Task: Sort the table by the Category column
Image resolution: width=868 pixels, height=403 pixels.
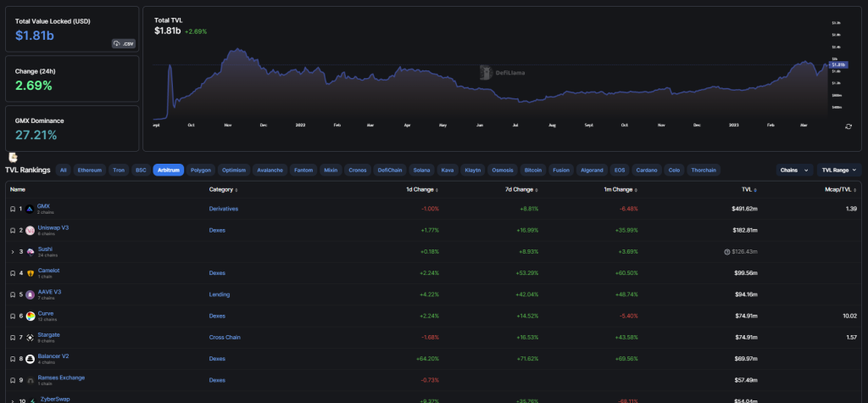Action: pos(224,189)
